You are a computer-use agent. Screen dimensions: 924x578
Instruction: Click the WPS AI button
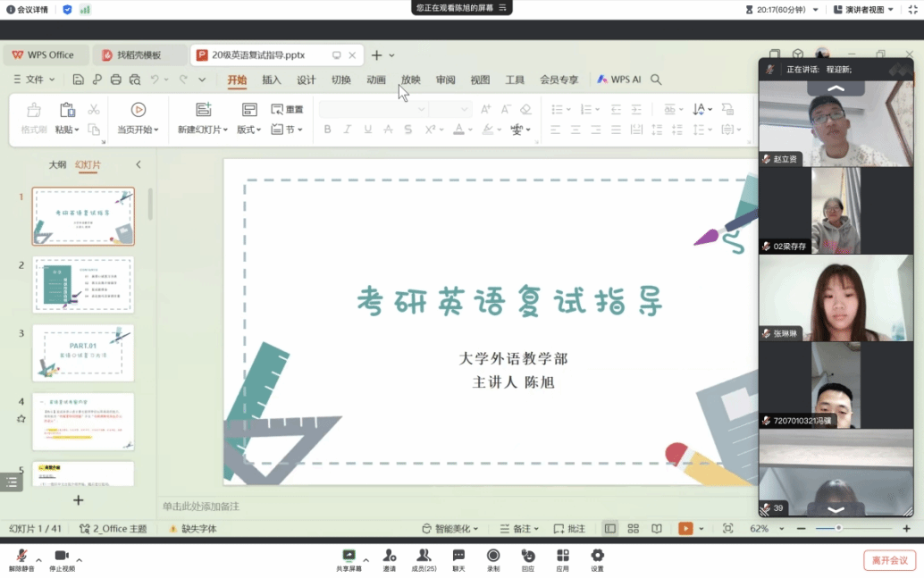tap(619, 80)
